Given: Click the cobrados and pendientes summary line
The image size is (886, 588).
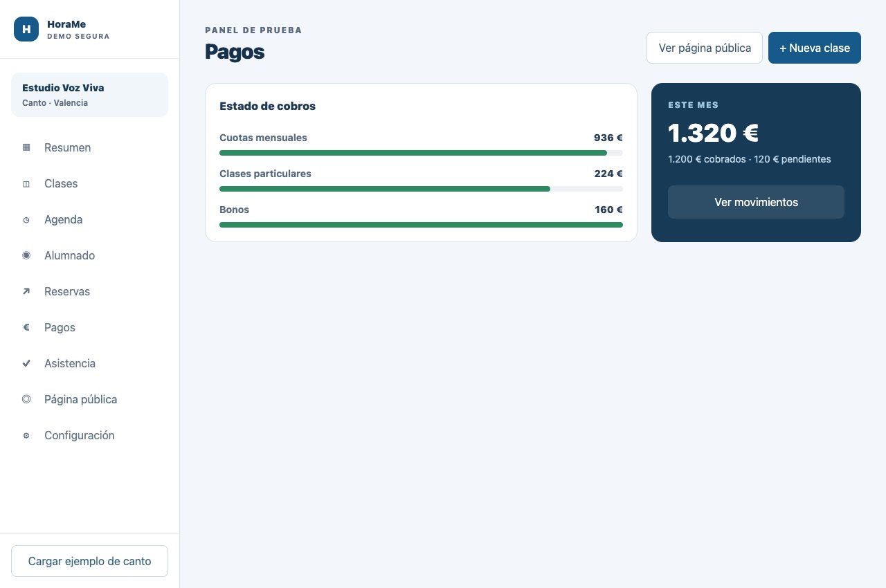Looking at the screenshot, I should click(x=750, y=159).
